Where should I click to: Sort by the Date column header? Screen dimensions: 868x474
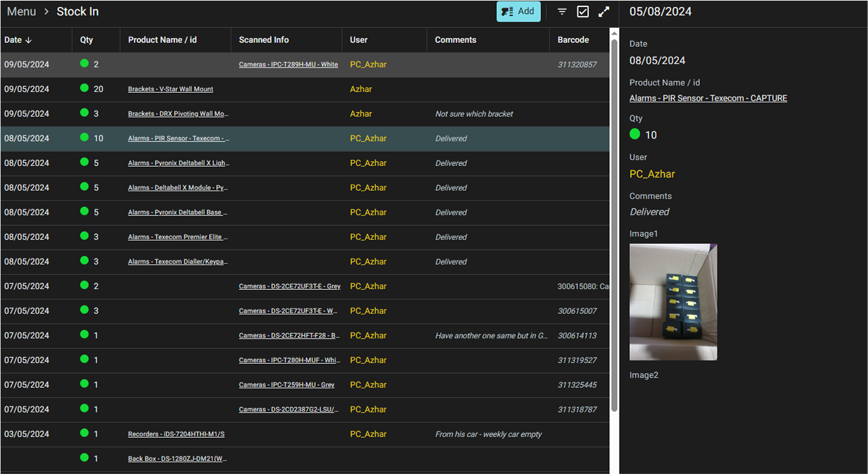pyautogui.click(x=13, y=40)
